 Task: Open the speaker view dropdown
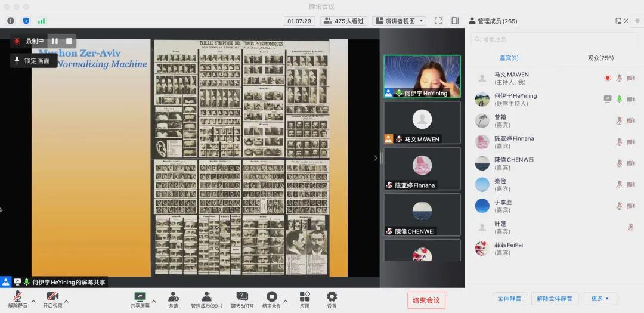click(399, 21)
